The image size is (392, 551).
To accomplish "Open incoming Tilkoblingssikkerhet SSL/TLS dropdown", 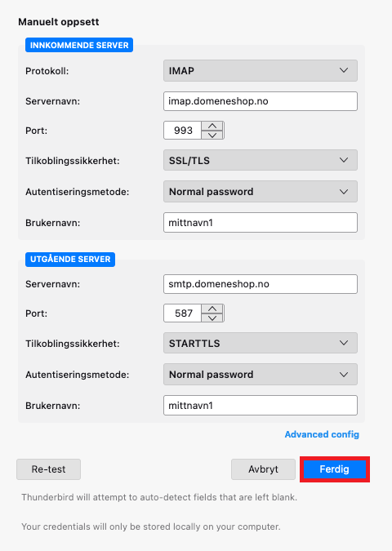I will (x=261, y=160).
